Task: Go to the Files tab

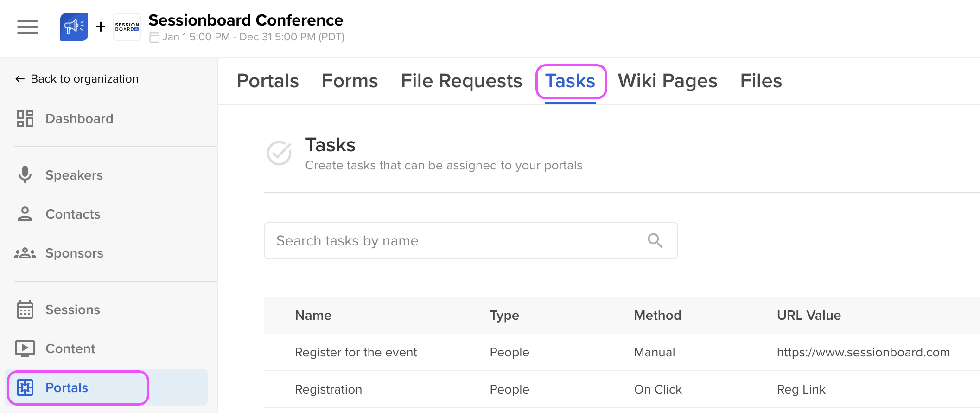Action: 761,81
